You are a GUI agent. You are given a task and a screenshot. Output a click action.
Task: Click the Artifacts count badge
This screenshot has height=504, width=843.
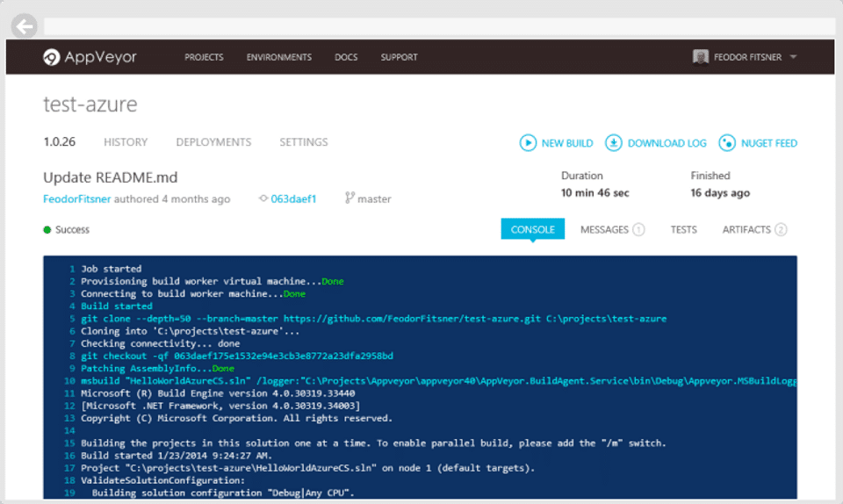(x=781, y=229)
